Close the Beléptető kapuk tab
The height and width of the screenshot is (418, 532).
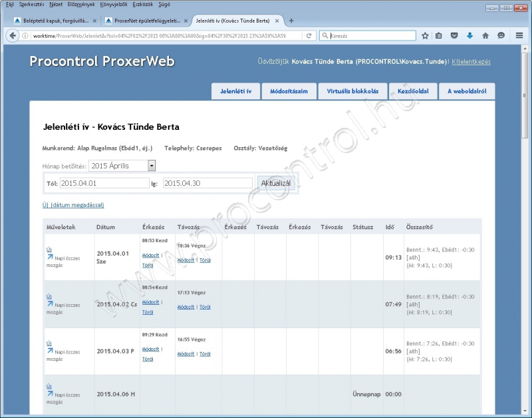click(x=94, y=21)
